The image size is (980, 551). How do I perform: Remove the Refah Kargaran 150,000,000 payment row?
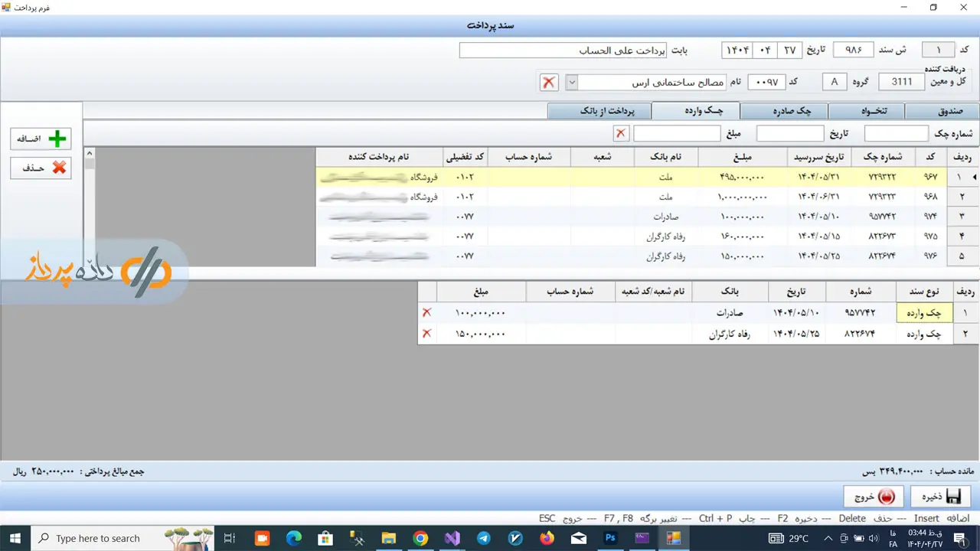(426, 334)
